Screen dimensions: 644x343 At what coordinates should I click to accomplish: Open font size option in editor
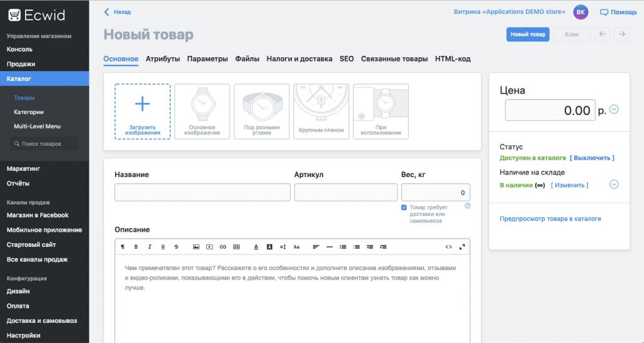click(283, 247)
